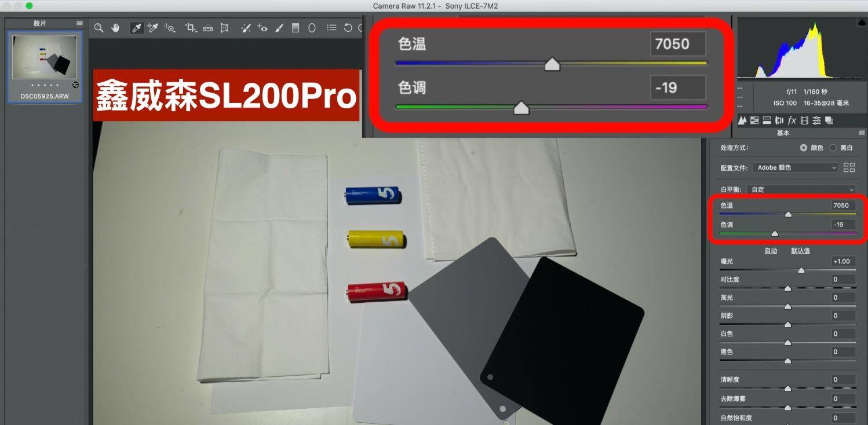Select the Radial Filter tool

(312, 28)
